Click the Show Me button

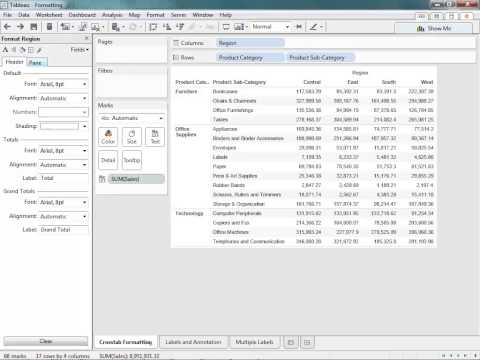433,28
